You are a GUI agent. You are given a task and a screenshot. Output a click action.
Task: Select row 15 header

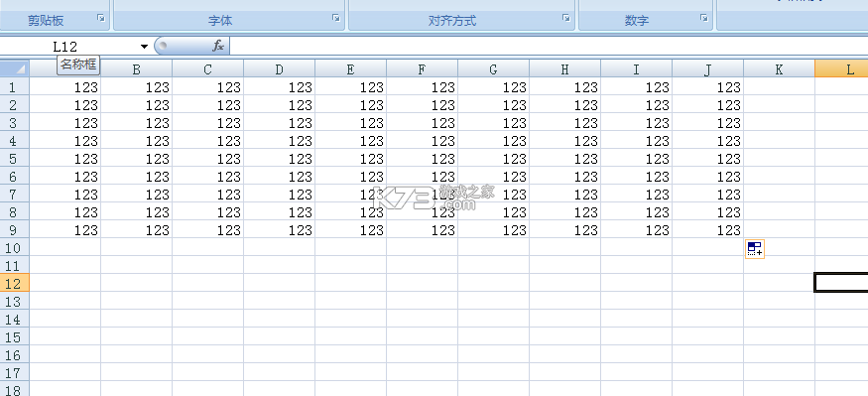click(15, 337)
